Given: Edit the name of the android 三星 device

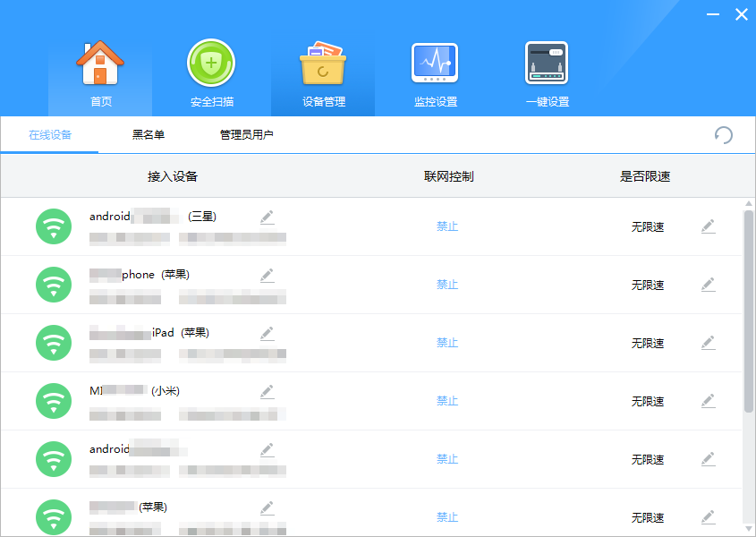Looking at the screenshot, I should tap(267, 217).
